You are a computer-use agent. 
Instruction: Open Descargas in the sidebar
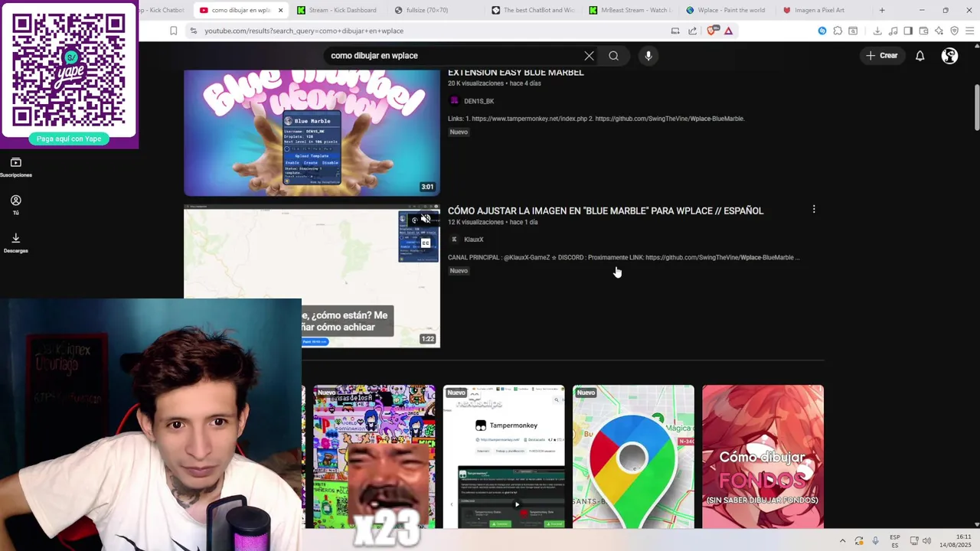[x=15, y=243]
